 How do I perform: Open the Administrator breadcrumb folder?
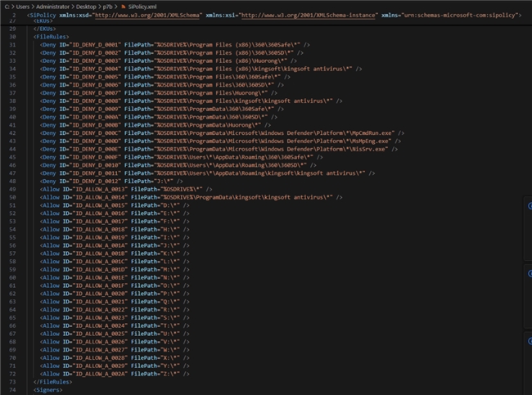[x=52, y=7]
